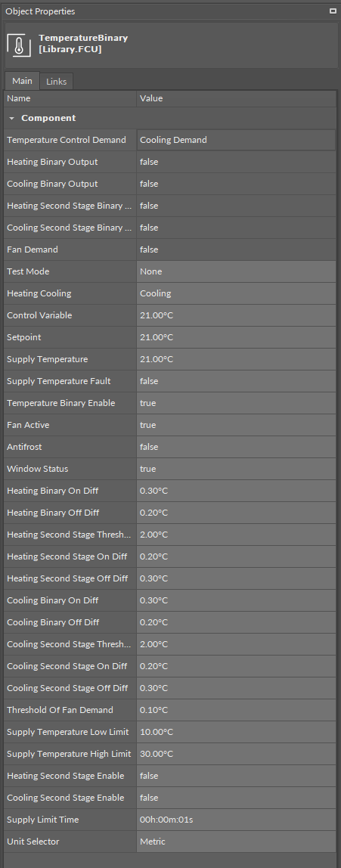Select the Unit Selector row label

33,842
